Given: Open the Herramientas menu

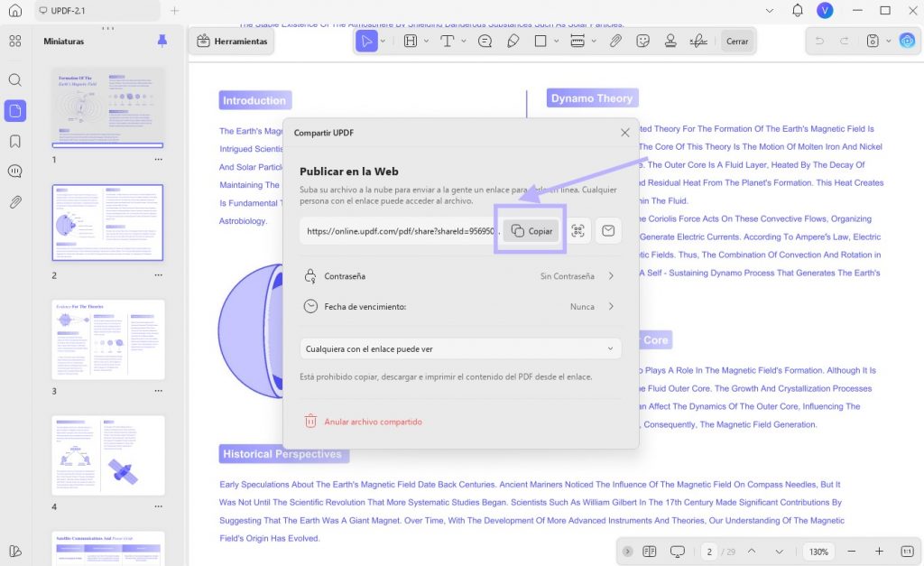Looking at the screenshot, I should [232, 42].
